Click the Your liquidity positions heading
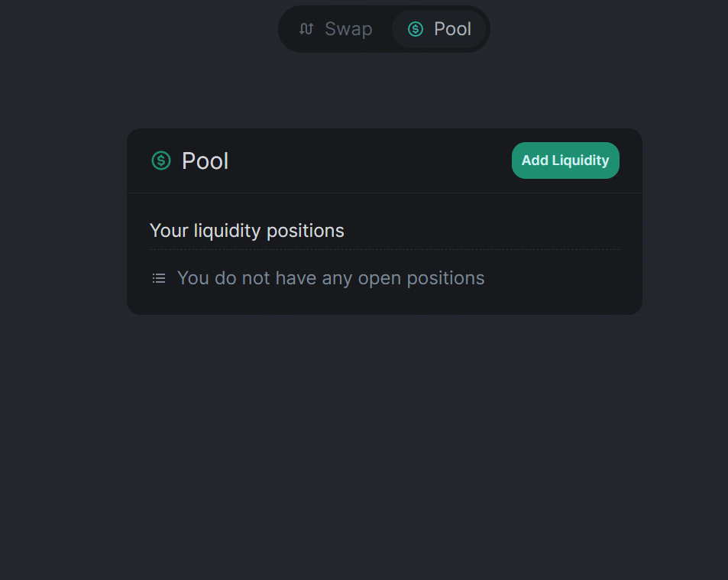Screen dimensions: 728x580 pyautogui.click(x=247, y=230)
